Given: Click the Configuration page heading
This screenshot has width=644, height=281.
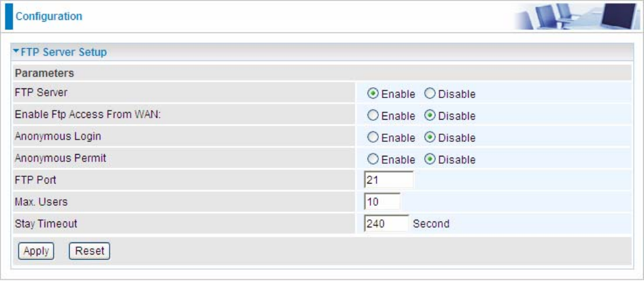Looking at the screenshot, I should [x=48, y=16].
